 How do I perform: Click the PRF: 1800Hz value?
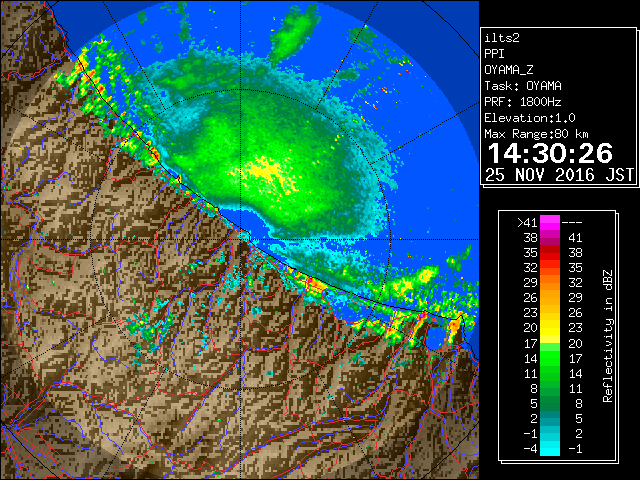click(523, 102)
